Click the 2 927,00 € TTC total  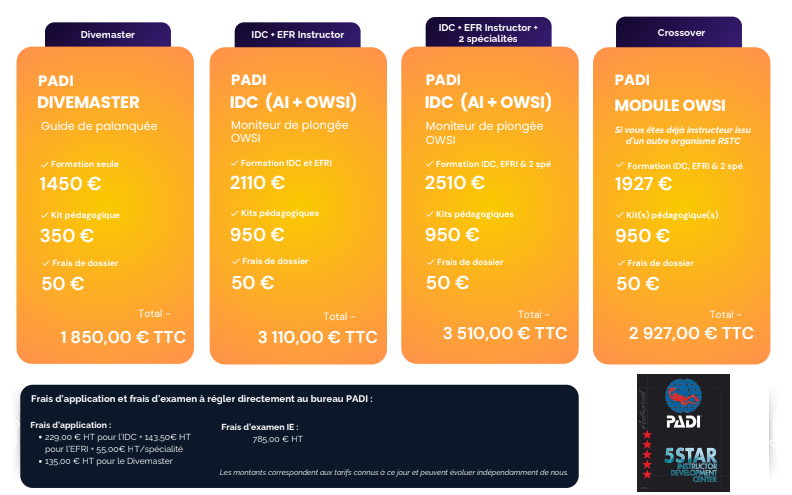click(x=691, y=333)
